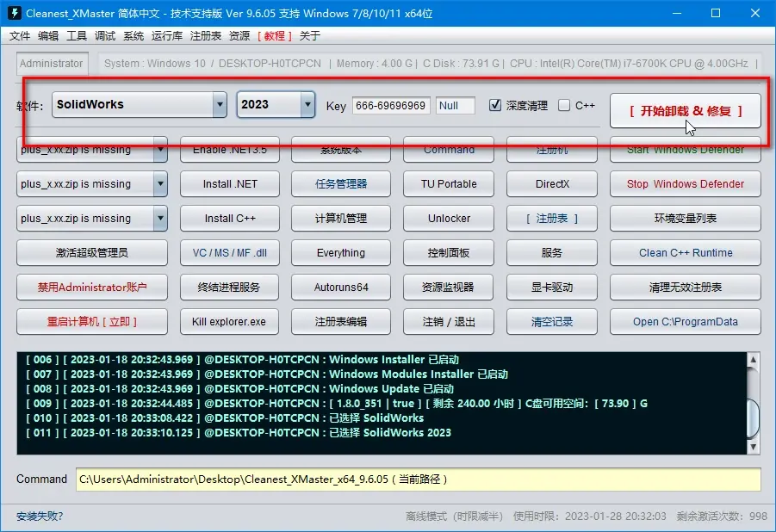This screenshot has width=776, height=532.
Task: Click the Unlocker button
Action: [x=449, y=219]
